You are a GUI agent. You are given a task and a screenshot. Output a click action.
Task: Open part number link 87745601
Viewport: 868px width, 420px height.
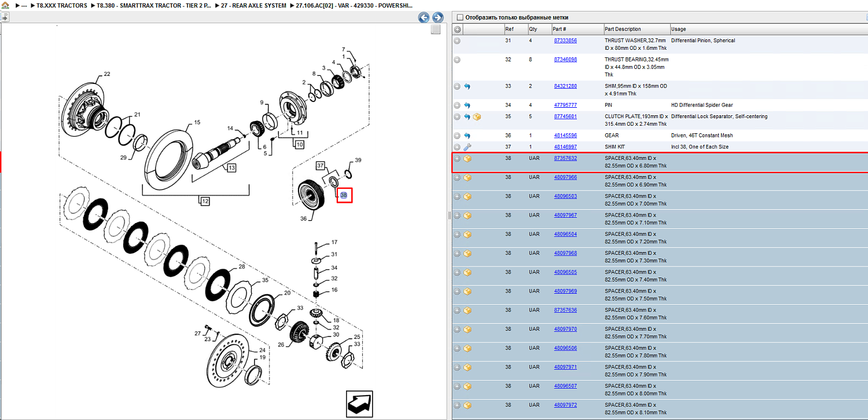565,116
